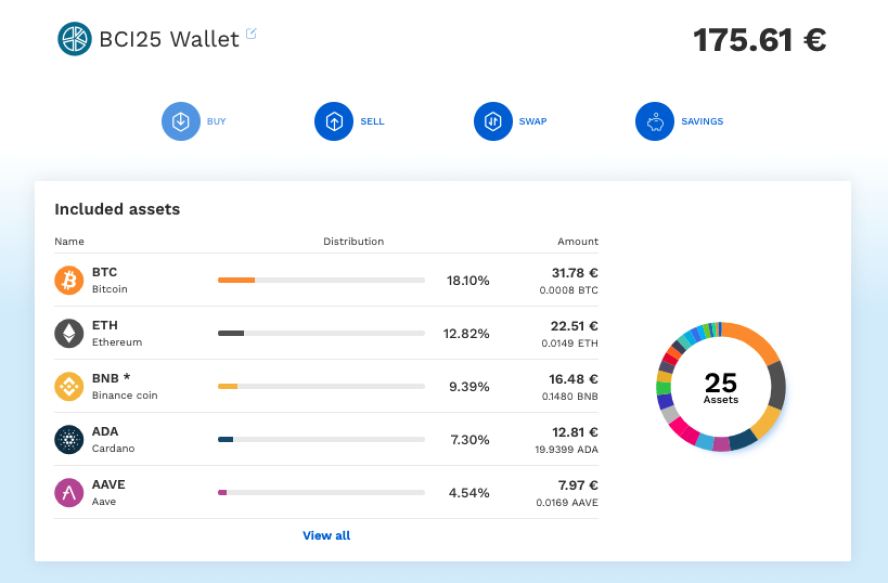
Task: Click the Included assets heading
Action: click(117, 209)
